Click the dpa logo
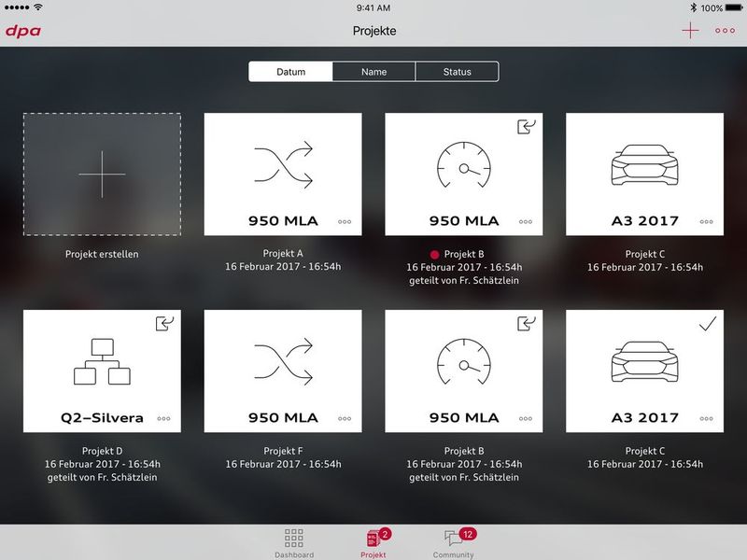747x560 pixels. tap(22, 31)
